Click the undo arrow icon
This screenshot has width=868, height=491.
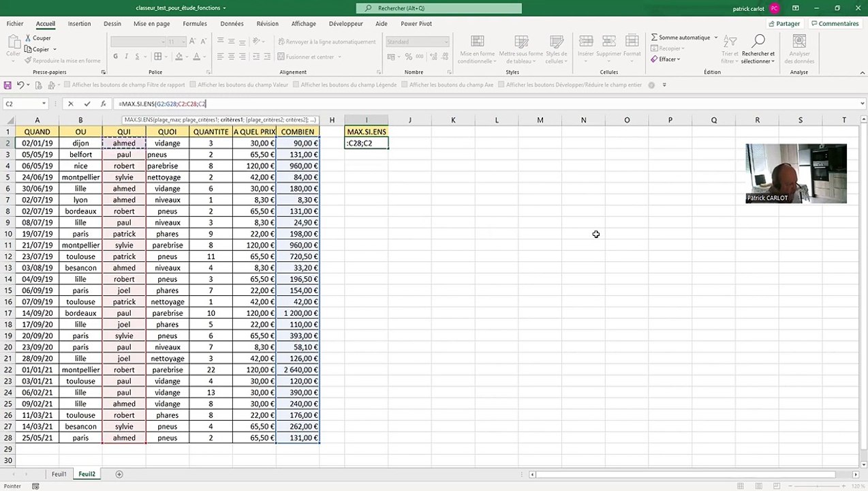point(20,85)
